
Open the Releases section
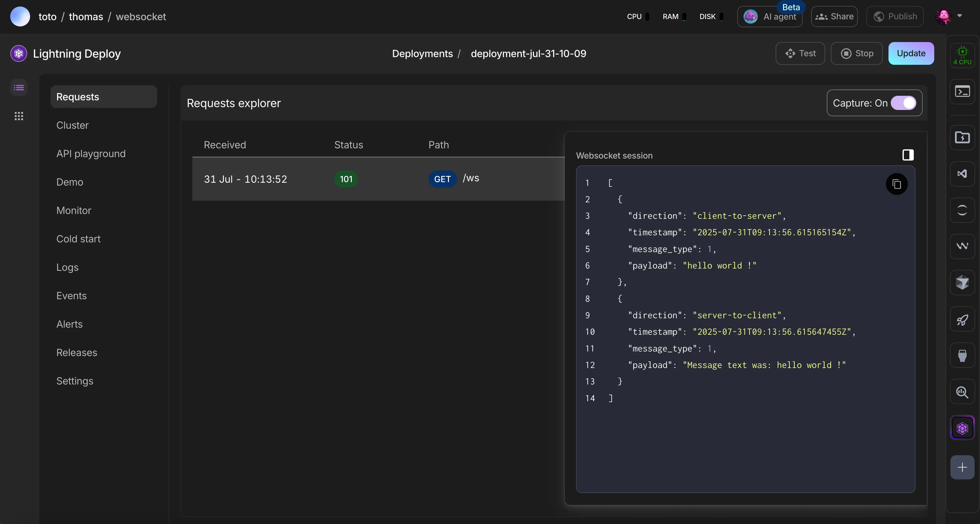coord(77,352)
